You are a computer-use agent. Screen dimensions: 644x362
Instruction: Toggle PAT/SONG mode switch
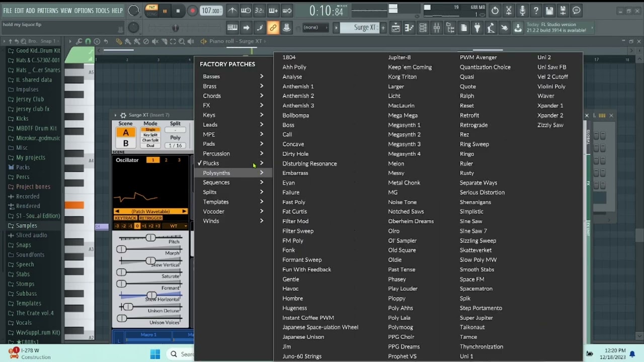click(x=151, y=11)
